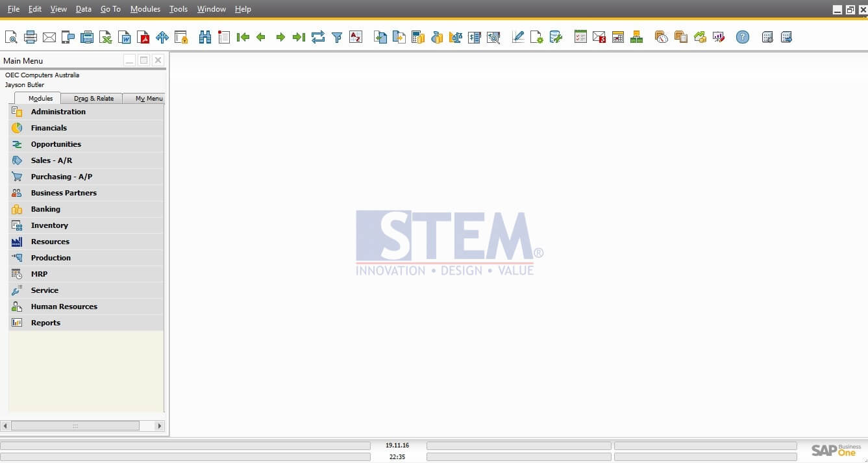Expand the Purchasing - A/P module
Viewport: 868px width, 463px height.
(x=86, y=177)
